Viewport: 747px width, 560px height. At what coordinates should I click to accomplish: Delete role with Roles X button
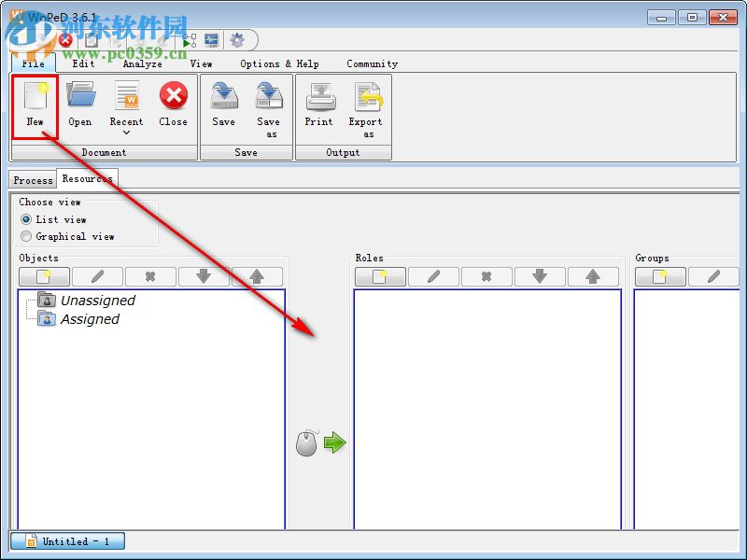[486, 276]
